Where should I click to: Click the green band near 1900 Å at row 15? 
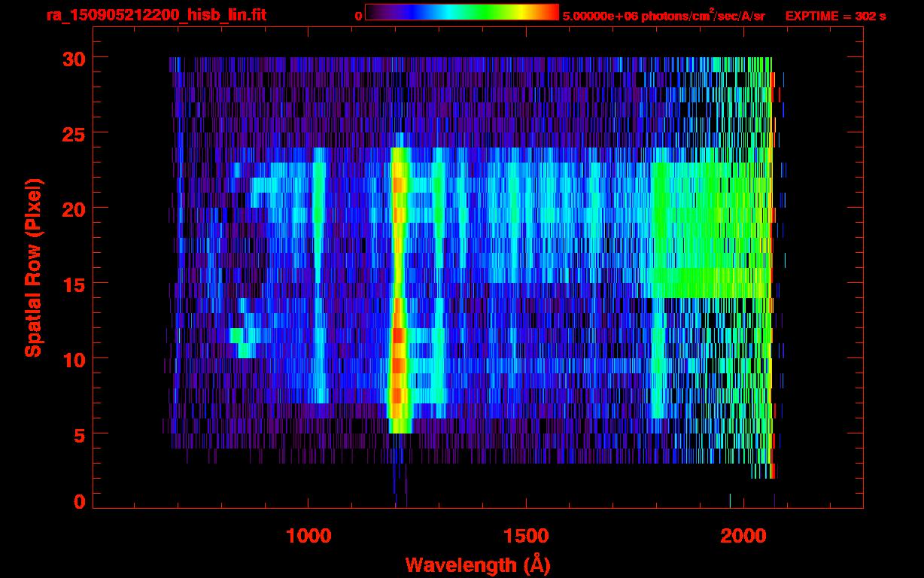coord(711,283)
